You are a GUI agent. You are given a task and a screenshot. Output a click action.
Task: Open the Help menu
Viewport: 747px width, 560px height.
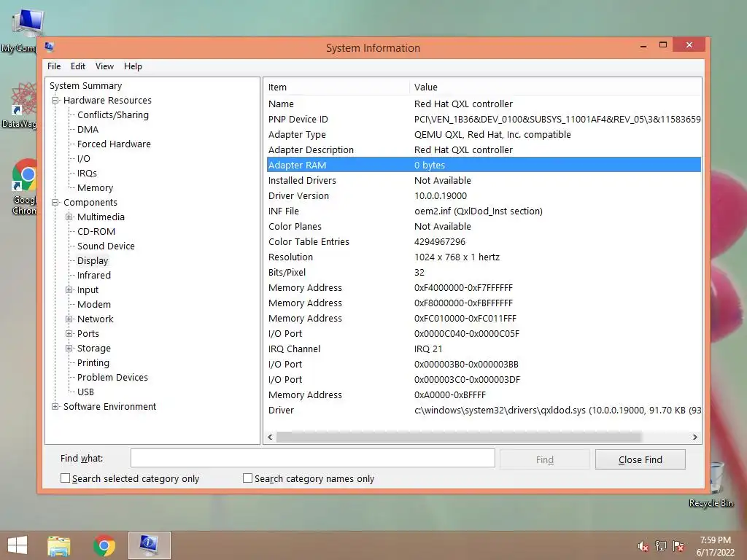[133, 66]
